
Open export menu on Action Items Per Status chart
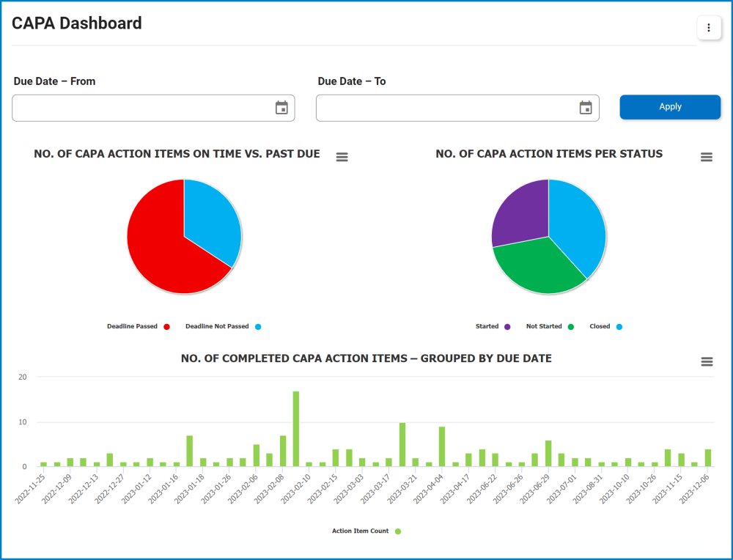pyautogui.click(x=706, y=156)
